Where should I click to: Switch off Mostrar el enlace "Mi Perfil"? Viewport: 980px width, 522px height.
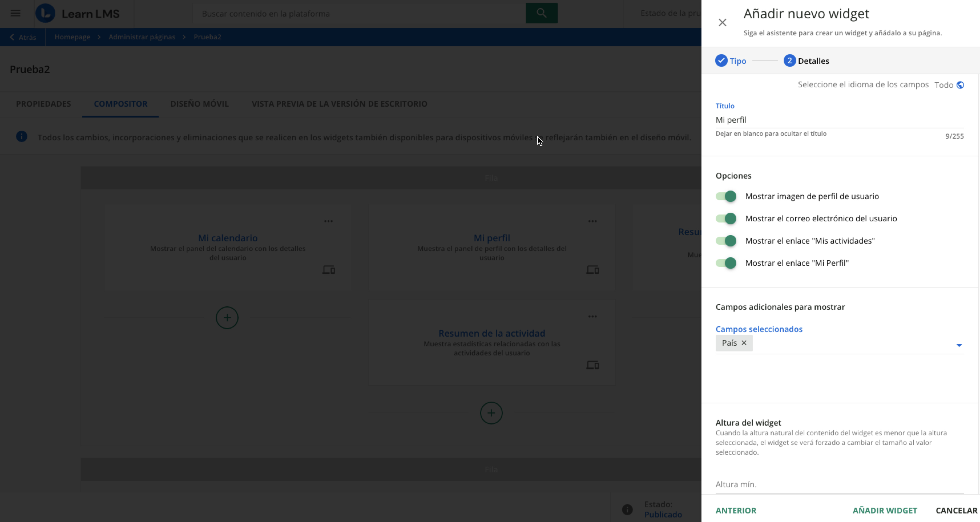coord(726,263)
